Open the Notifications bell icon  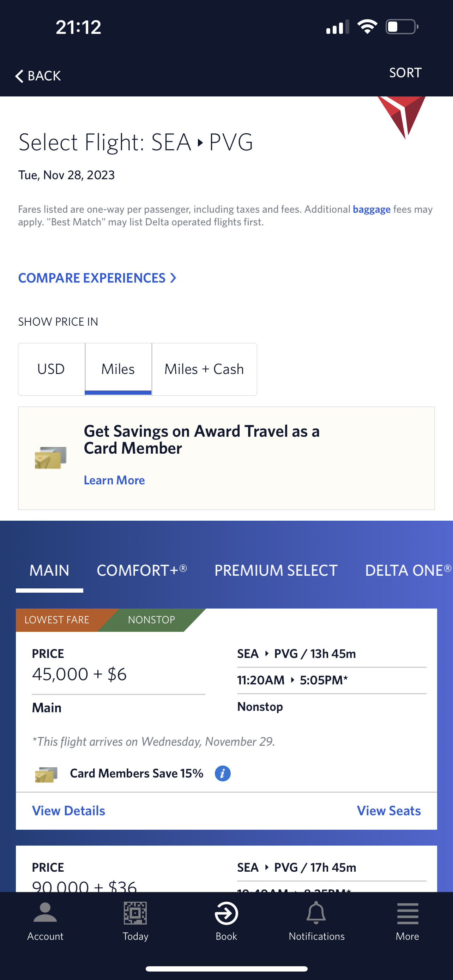coord(316,913)
